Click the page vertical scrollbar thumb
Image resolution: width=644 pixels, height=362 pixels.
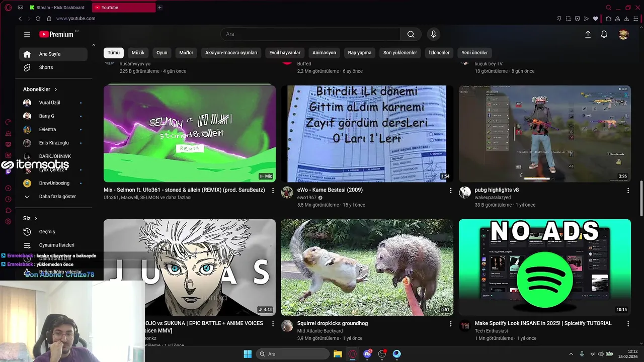641,199
